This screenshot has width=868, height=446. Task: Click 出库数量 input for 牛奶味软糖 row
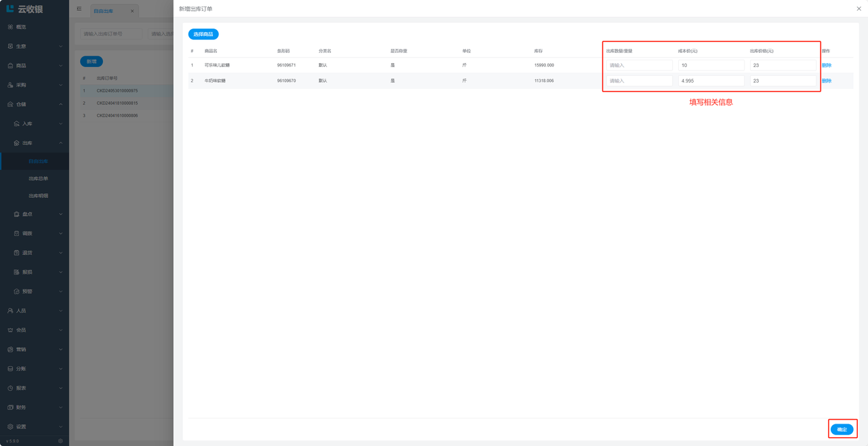click(639, 81)
